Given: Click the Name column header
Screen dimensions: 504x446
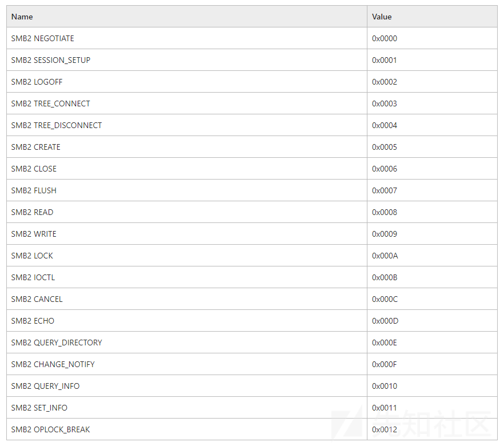Looking at the screenshot, I should (22, 17).
